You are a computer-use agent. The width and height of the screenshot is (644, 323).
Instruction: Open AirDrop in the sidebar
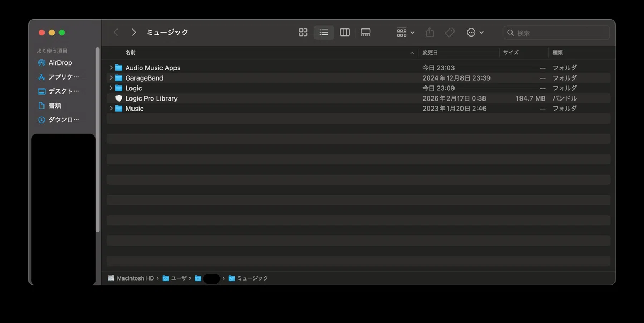coord(60,63)
